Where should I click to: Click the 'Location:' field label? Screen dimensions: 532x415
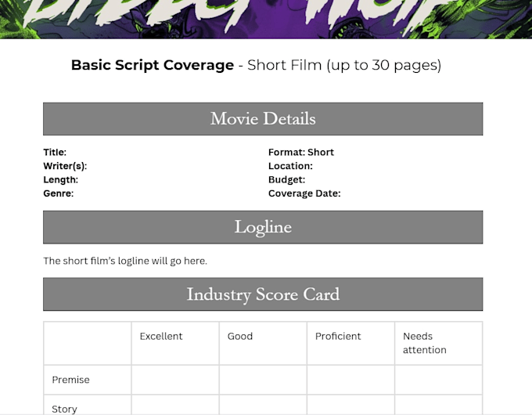pyautogui.click(x=290, y=166)
